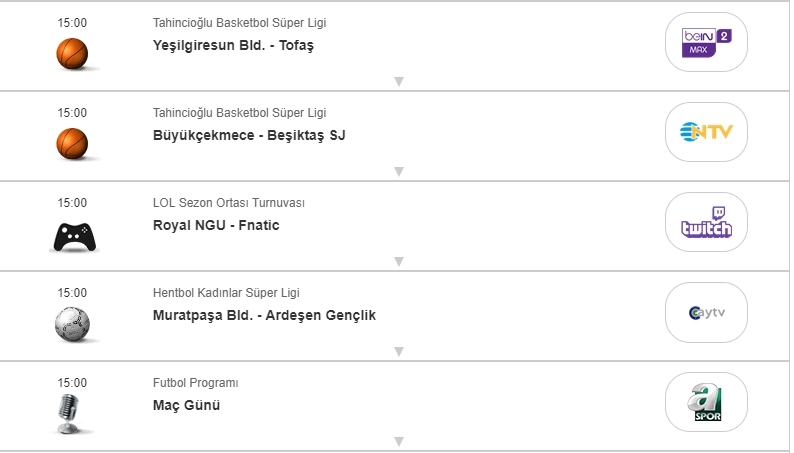The image size is (794, 453).
Task: Click the NTV channel logo
Action: (706, 132)
